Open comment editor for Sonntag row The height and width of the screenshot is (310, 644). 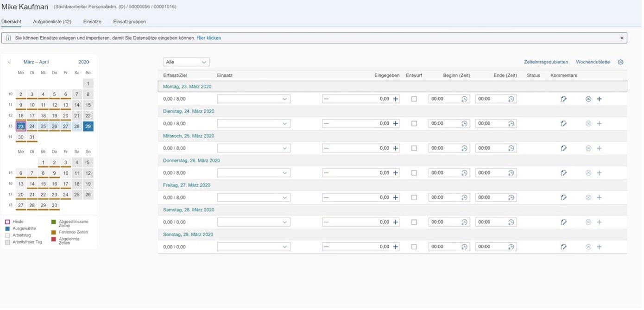point(564,247)
